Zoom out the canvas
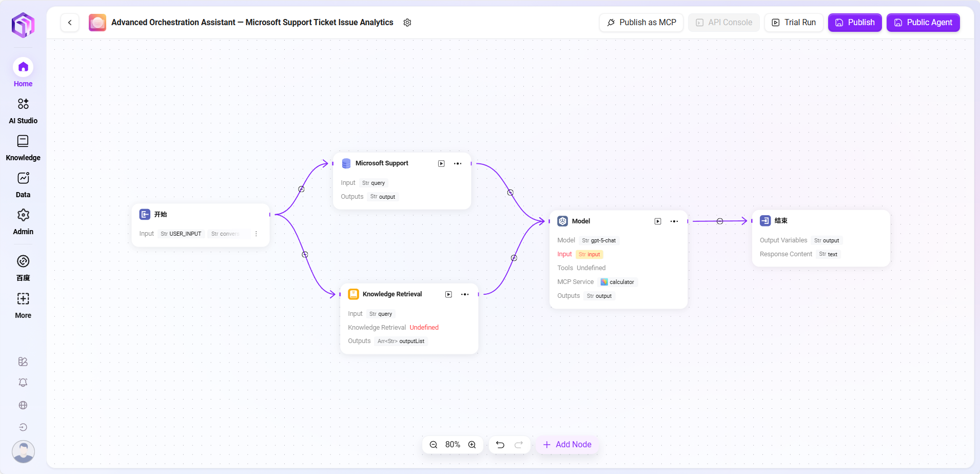 [434, 445]
